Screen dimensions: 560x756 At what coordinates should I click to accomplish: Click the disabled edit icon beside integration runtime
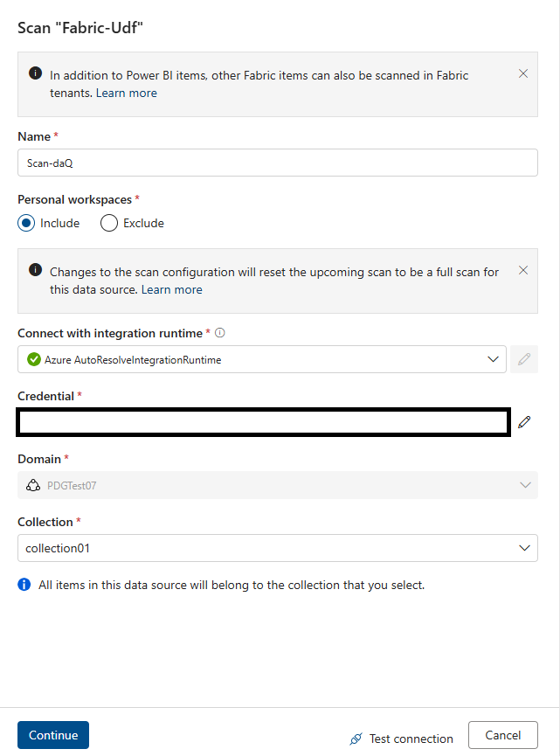click(524, 359)
